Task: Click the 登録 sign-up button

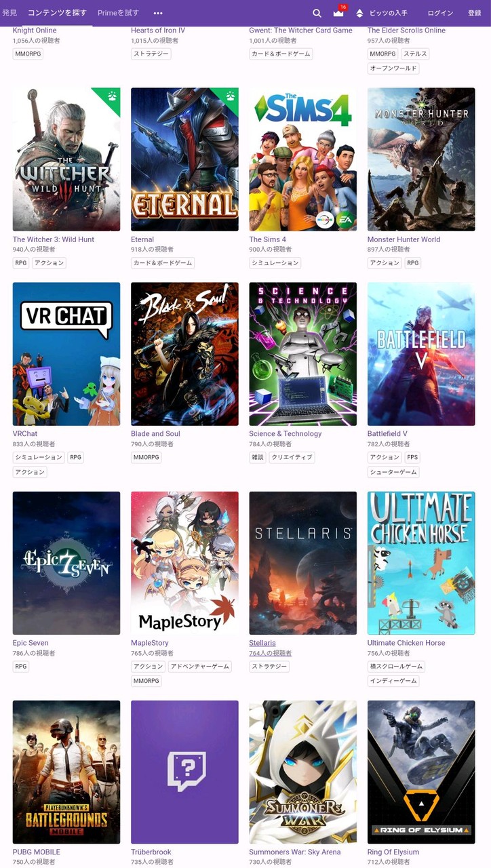Action: tap(474, 13)
